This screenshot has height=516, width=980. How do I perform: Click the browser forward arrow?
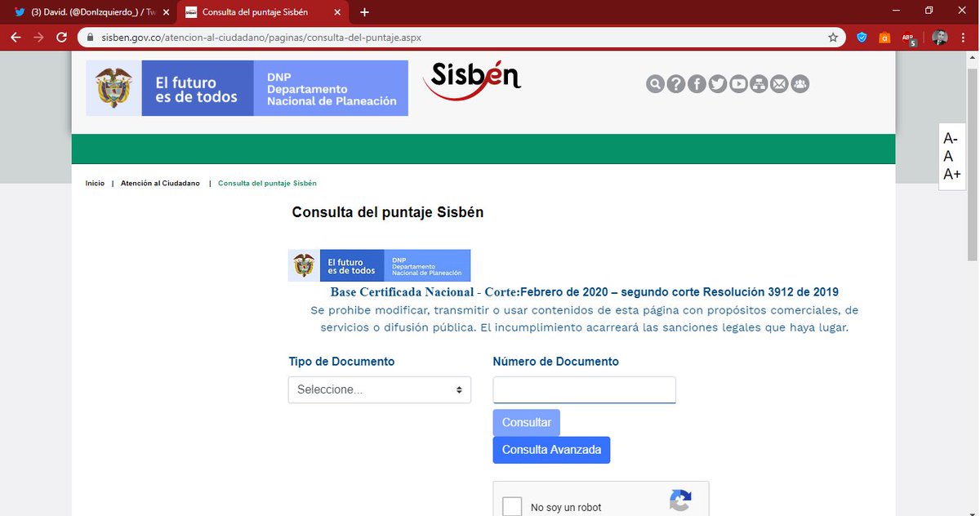[x=38, y=38]
